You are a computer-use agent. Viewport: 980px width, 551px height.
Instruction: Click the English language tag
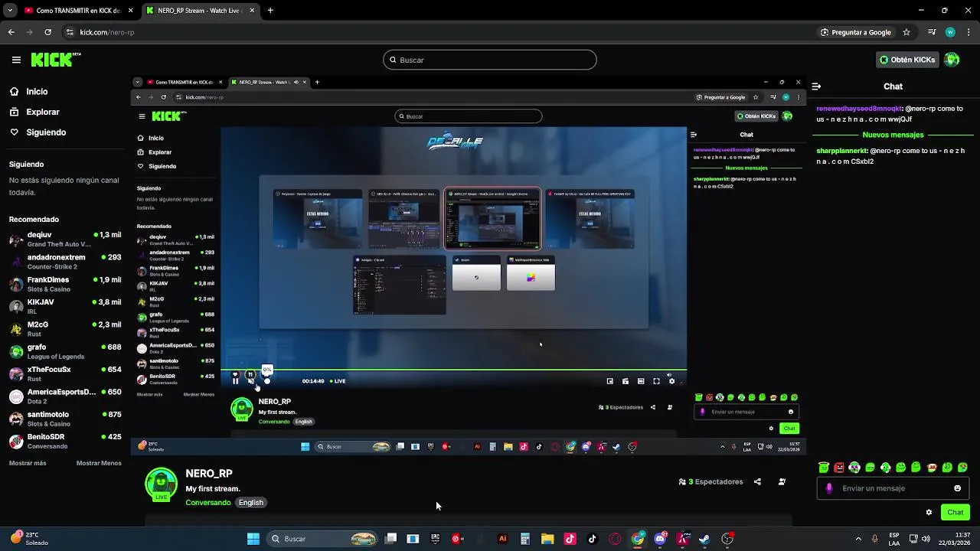250,503
